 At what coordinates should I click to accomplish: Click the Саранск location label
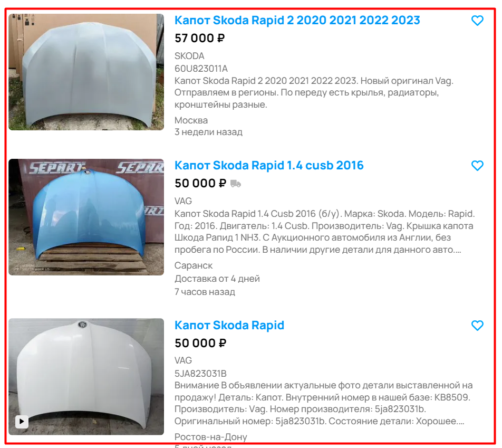point(194,265)
